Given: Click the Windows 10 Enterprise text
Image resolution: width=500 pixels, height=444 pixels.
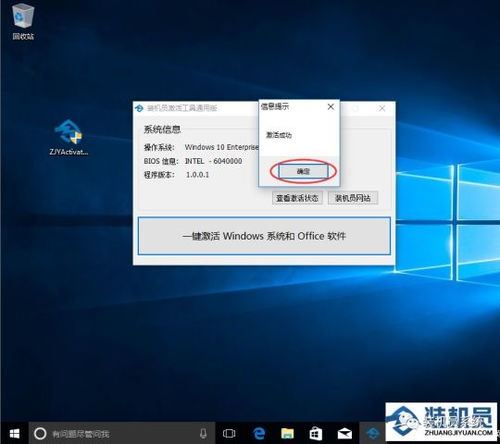Looking at the screenshot, I should pyautogui.click(x=222, y=147).
